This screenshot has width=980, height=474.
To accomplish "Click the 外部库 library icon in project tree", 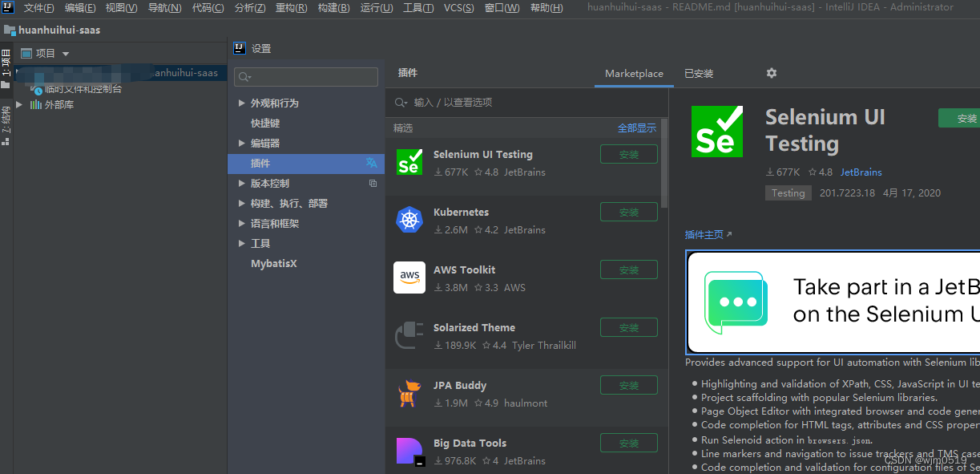I will pos(36,104).
